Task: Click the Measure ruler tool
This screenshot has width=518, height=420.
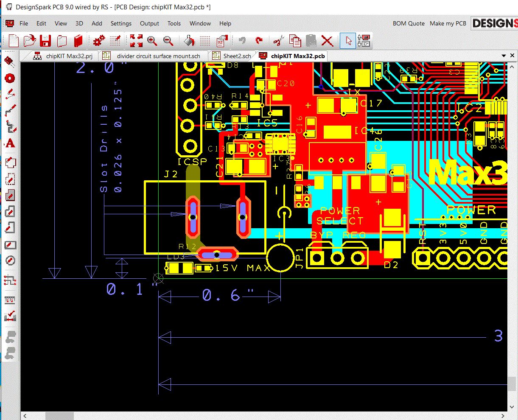Action: click(x=10, y=300)
